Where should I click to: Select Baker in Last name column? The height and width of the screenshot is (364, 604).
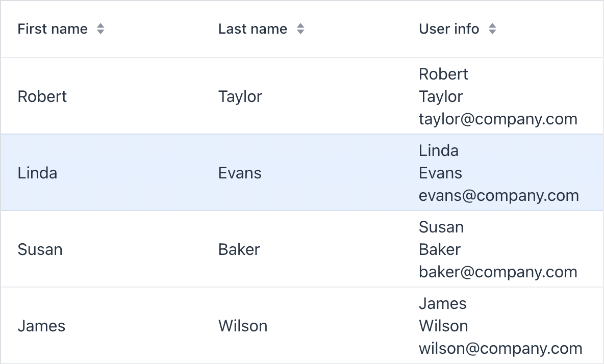pyautogui.click(x=239, y=249)
